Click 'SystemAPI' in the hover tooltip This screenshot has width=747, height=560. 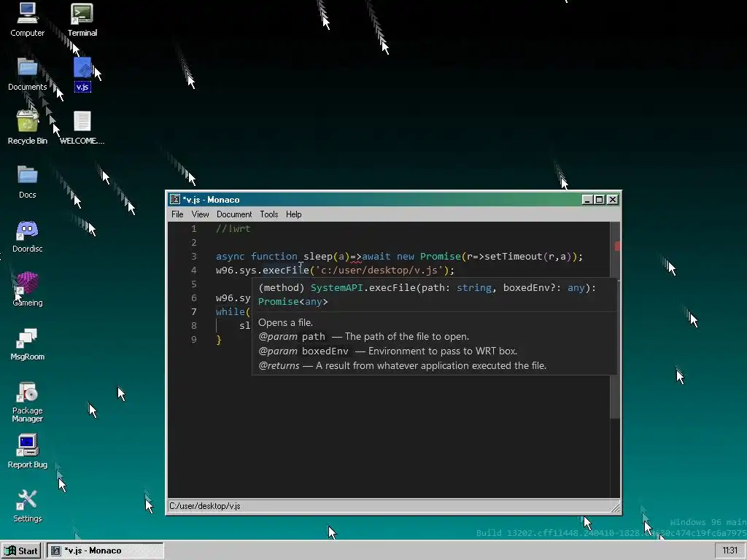pyautogui.click(x=336, y=287)
